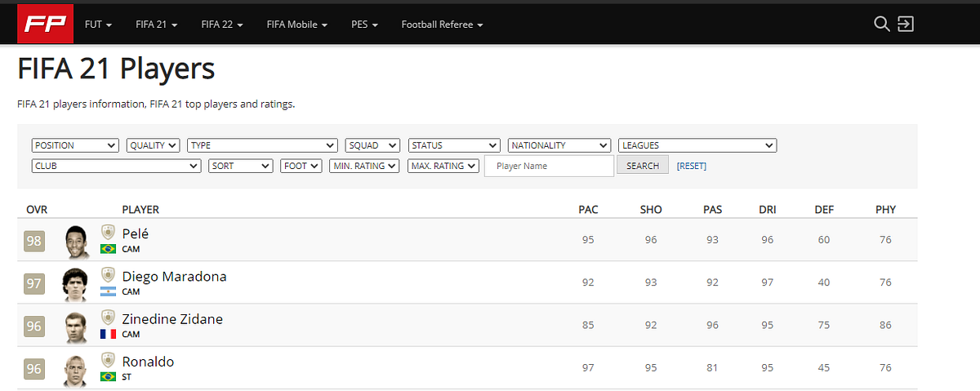Open Ronaldo's player page link

(148, 361)
